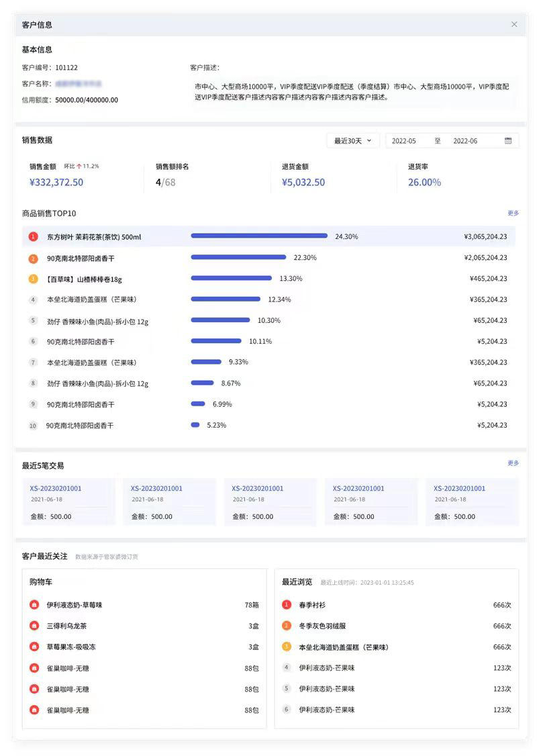Click the 24.30% sales progress bar

click(x=259, y=236)
